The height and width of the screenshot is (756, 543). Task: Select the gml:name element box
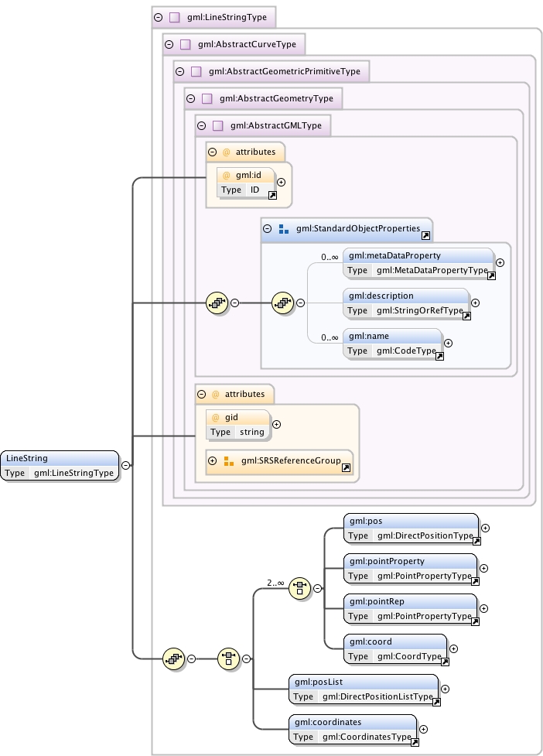point(392,344)
